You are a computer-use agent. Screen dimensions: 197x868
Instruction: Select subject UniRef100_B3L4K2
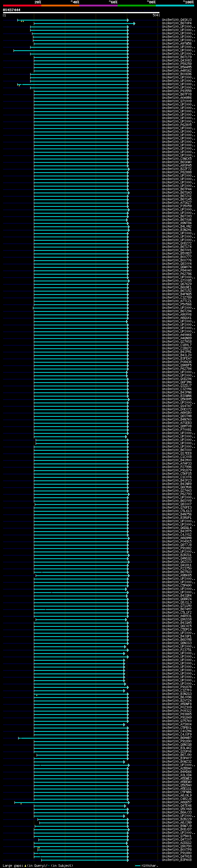(177, 748)
